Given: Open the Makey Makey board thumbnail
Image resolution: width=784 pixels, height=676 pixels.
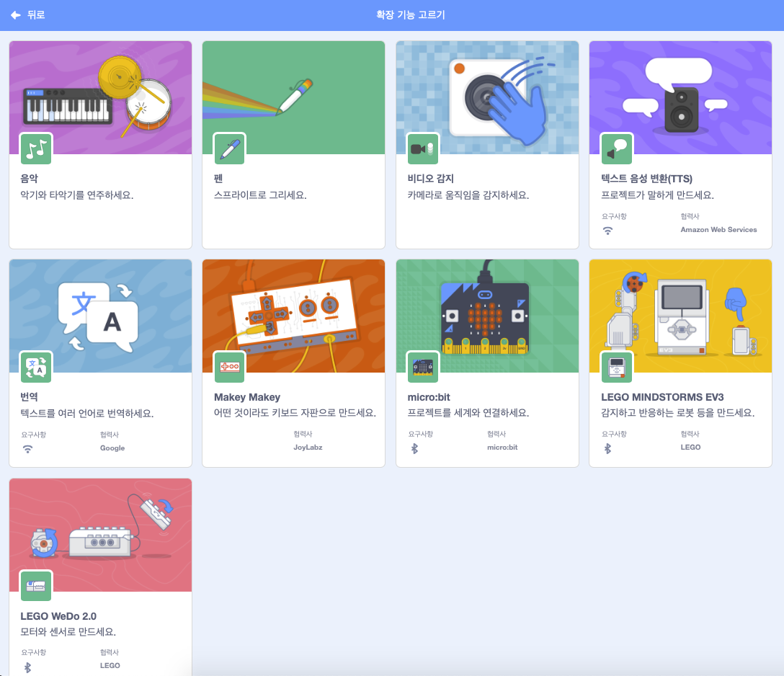Looking at the screenshot, I should click(x=293, y=316).
